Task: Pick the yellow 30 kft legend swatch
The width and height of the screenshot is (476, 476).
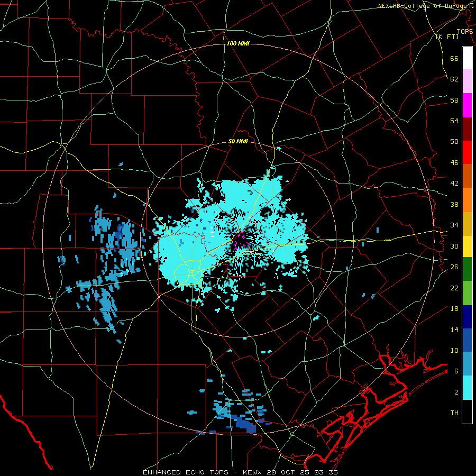Action: click(x=467, y=246)
